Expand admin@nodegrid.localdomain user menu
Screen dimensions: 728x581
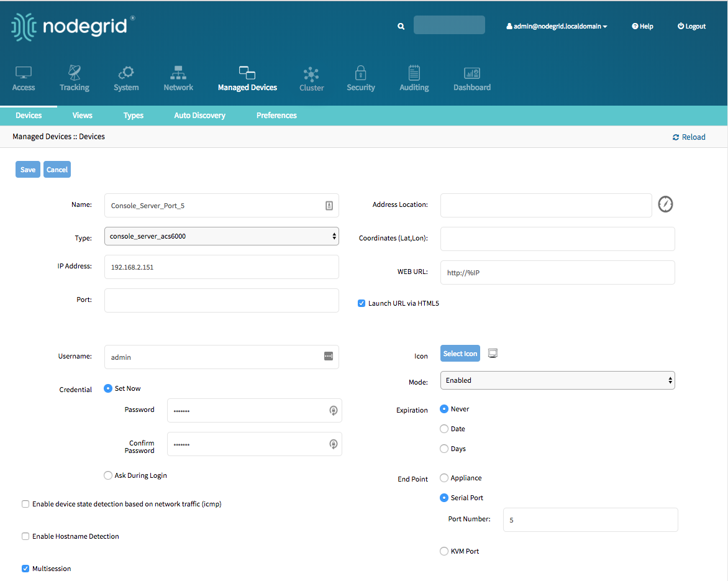(x=557, y=27)
